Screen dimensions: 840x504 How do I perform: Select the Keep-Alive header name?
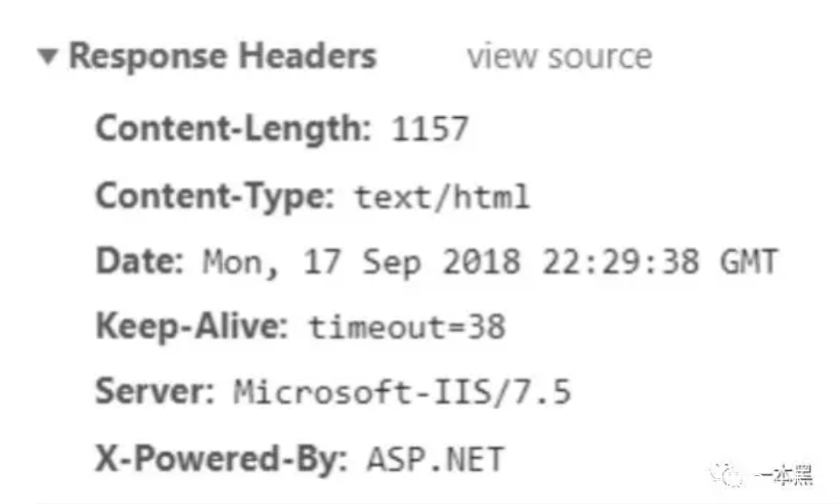click(191, 327)
